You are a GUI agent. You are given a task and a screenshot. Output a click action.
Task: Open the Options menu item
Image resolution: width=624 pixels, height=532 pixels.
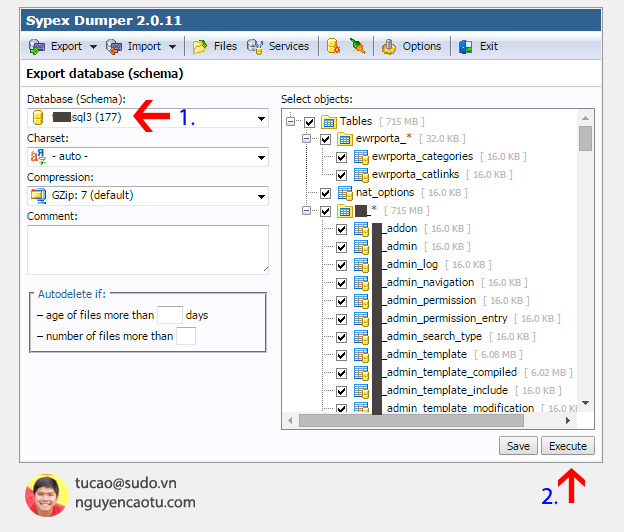[x=422, y=46]
